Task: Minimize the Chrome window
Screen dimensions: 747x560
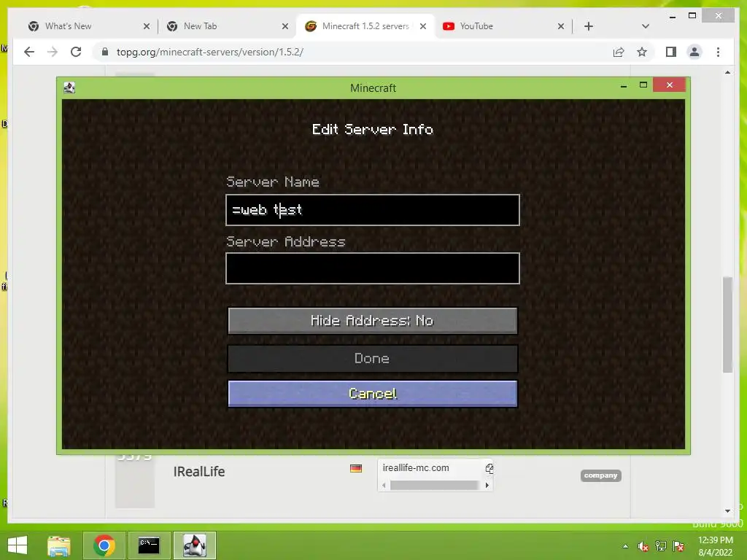Action: (x=672, y=17)
